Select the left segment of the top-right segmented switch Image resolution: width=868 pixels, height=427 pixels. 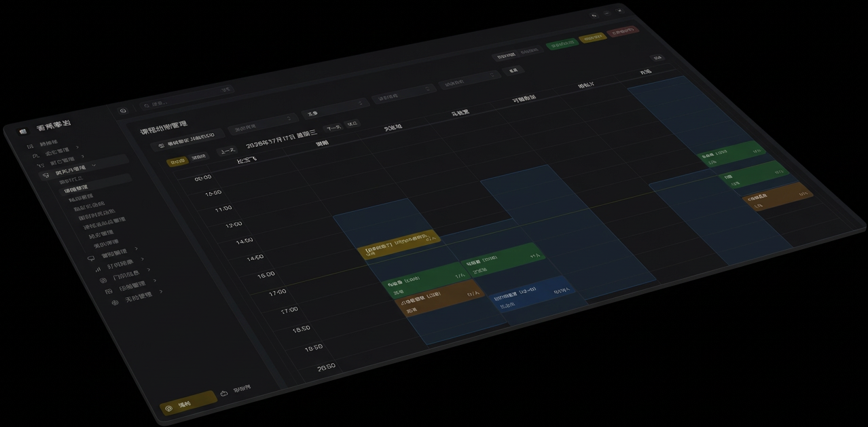click(x=505, y=55)
